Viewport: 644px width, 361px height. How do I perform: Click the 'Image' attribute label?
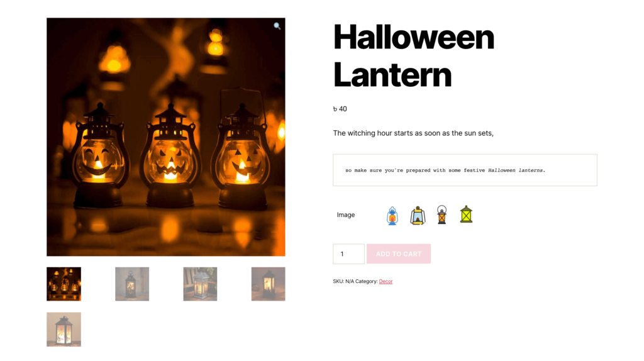coord(346,215)
